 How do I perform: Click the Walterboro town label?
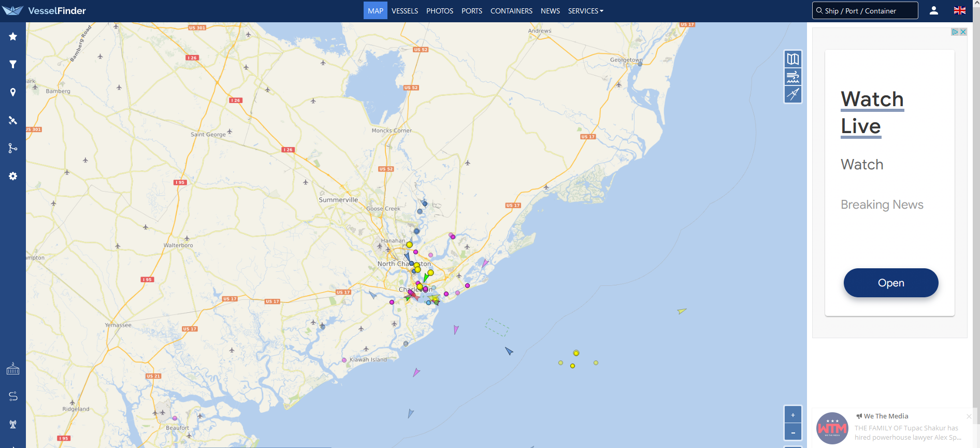[178, 245]
